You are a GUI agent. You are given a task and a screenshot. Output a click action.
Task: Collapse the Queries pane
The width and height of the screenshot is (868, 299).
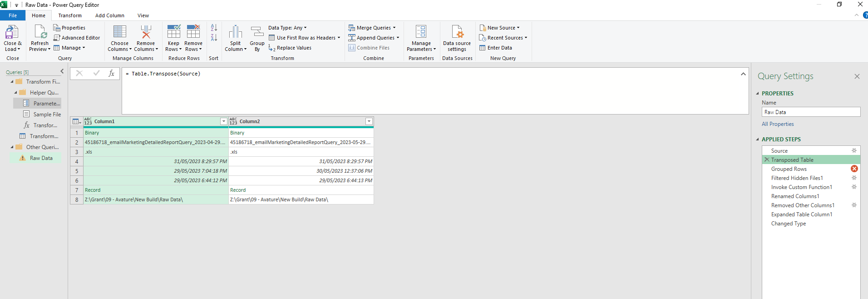[x=62, y=71]
